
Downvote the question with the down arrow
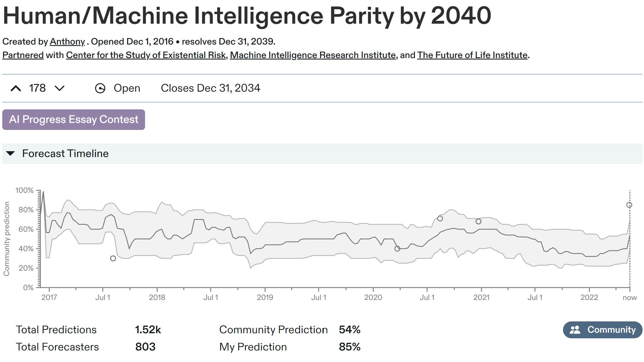[60, 89]
